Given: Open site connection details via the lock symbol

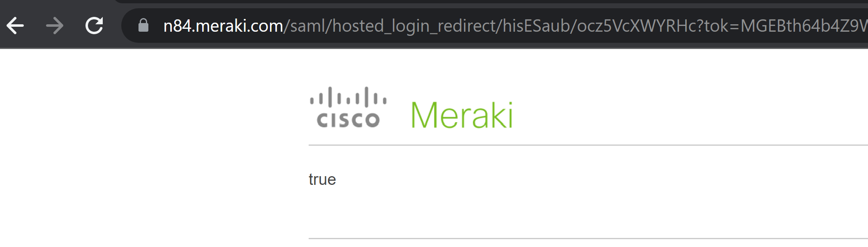Looking at the screenshot, I should click(x=143, y=26).
